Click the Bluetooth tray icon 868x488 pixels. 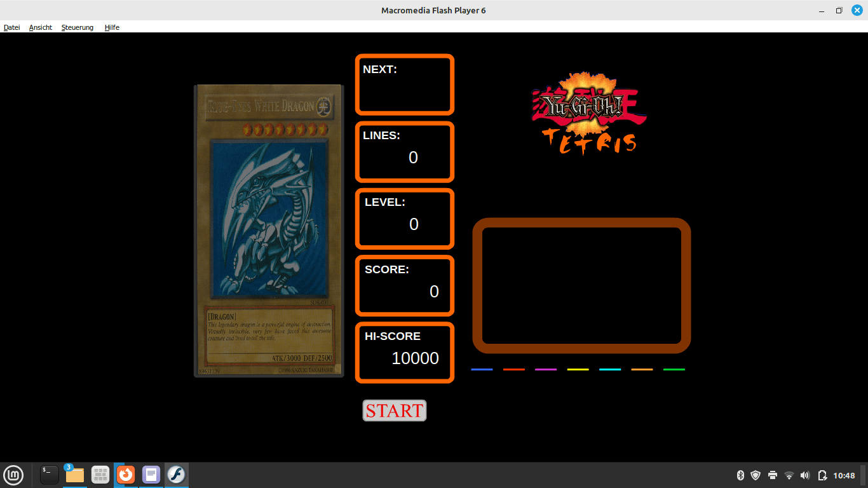tap(740, 475)
